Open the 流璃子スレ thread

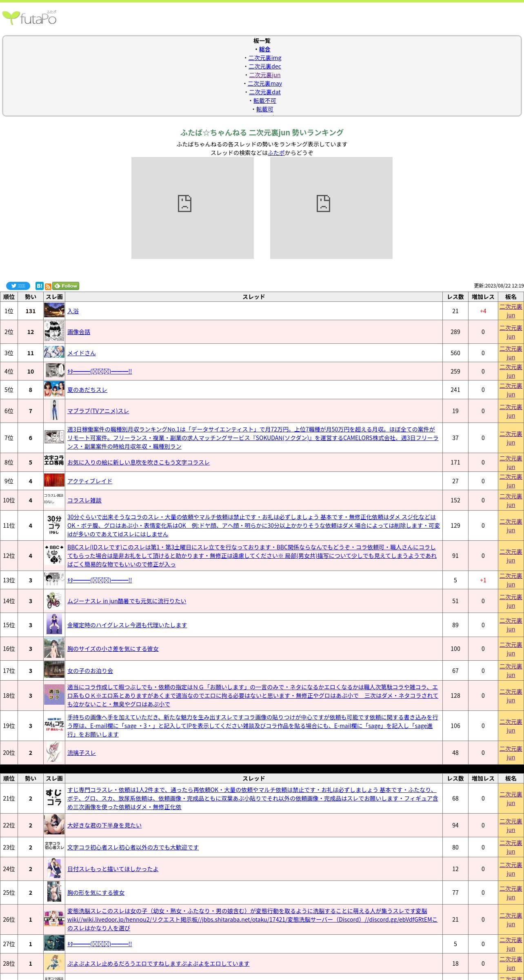point(82,753)
